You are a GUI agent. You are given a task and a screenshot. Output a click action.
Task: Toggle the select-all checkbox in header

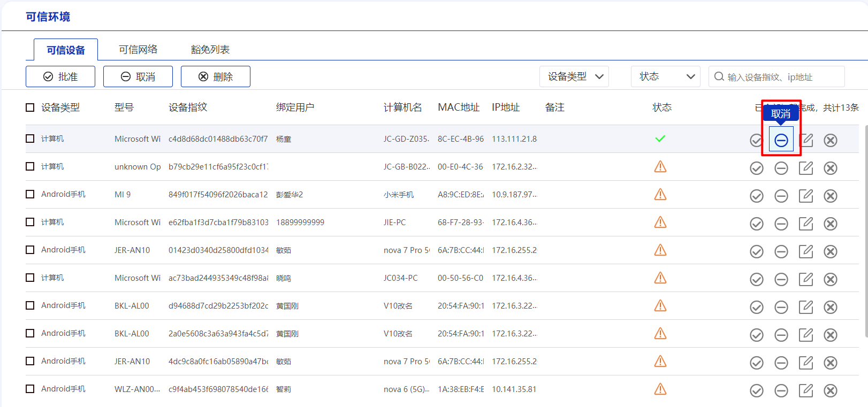[30, 107]
